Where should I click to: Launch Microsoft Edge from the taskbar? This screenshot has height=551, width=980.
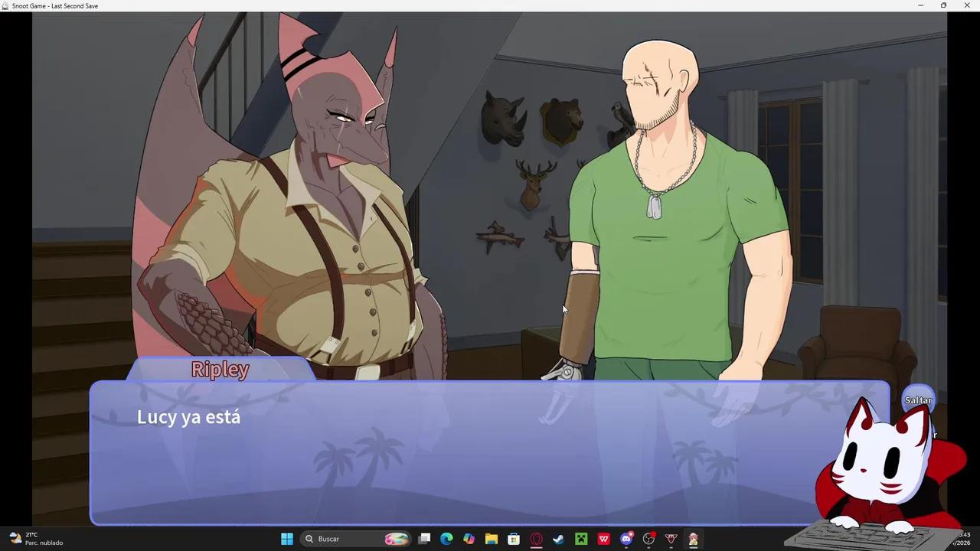tap(446, 539)
